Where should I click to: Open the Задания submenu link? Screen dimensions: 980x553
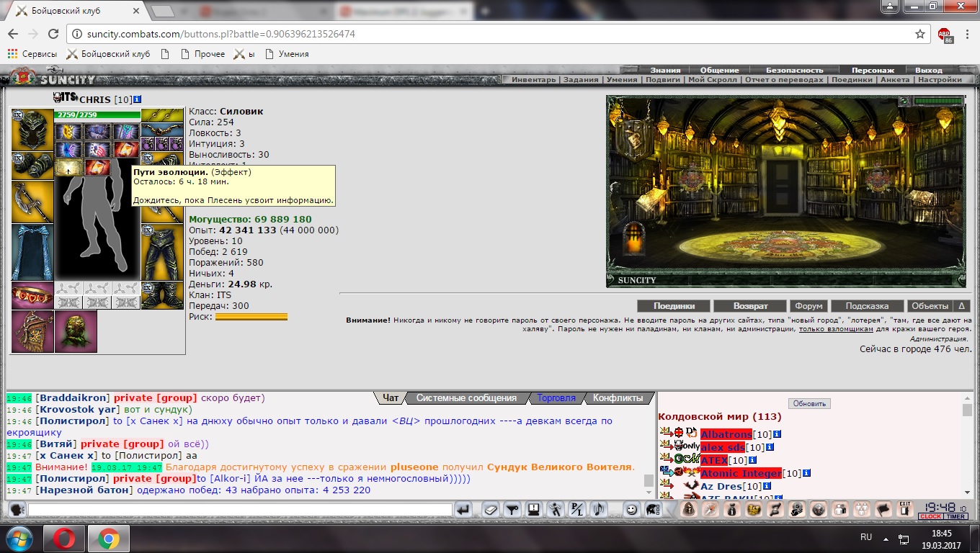582,80
